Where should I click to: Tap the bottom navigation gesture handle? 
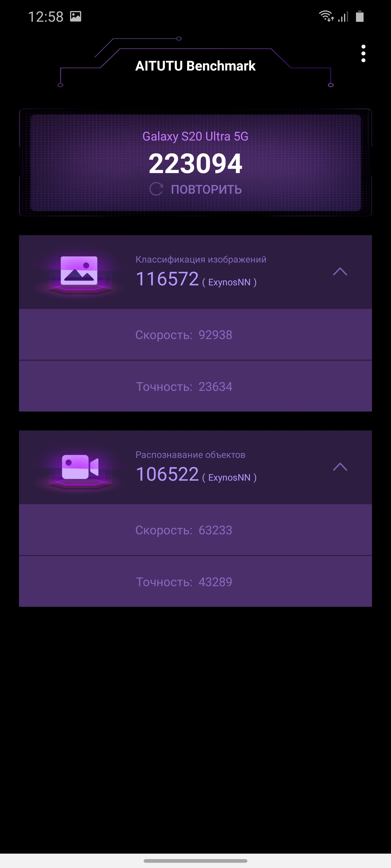click(x=195, y=861)
